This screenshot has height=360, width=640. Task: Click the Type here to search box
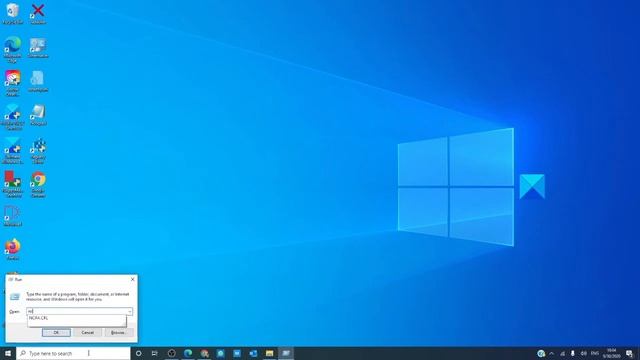click(x=73, y=353)
